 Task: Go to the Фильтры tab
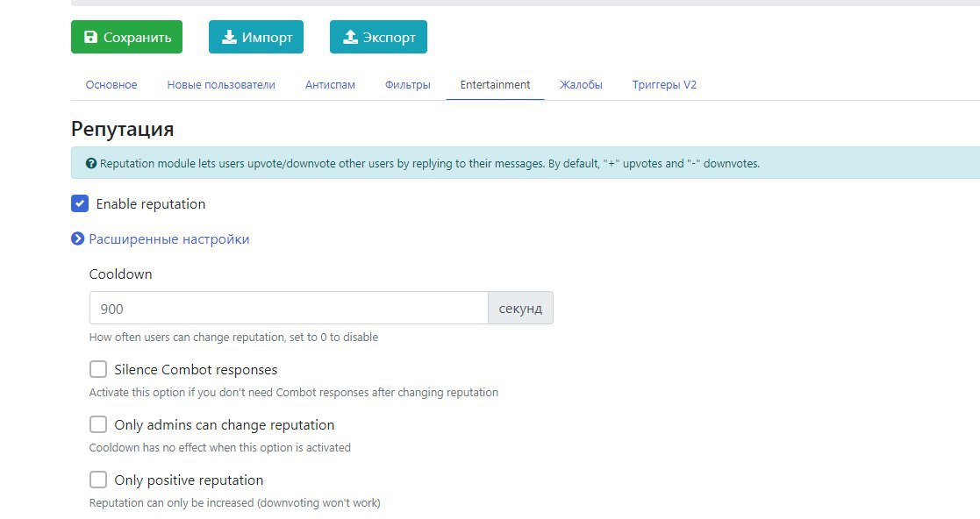point(407,85)
